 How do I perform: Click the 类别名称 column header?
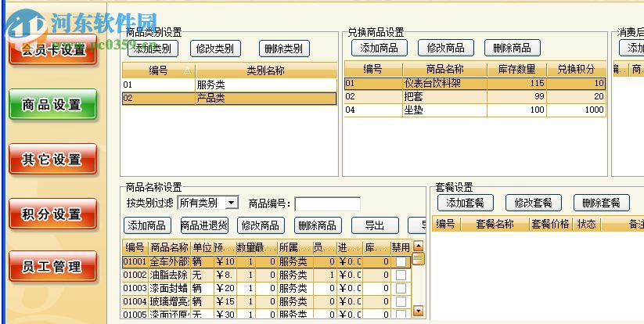pyautogui.click(x=265, y=70)
